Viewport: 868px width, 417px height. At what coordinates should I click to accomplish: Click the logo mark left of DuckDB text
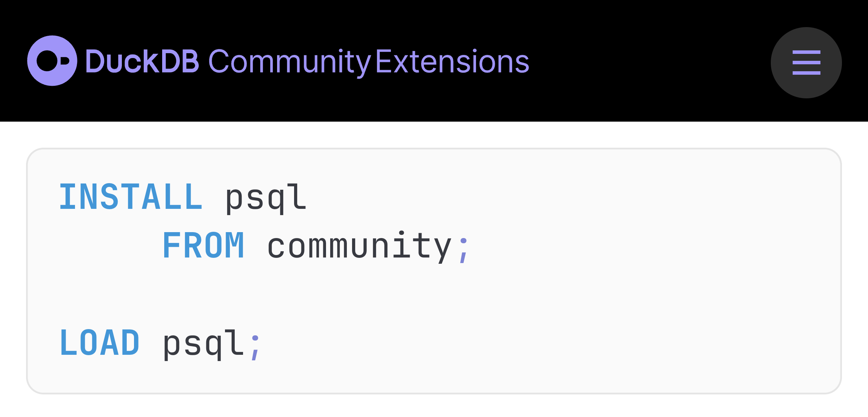click(53, 61)
